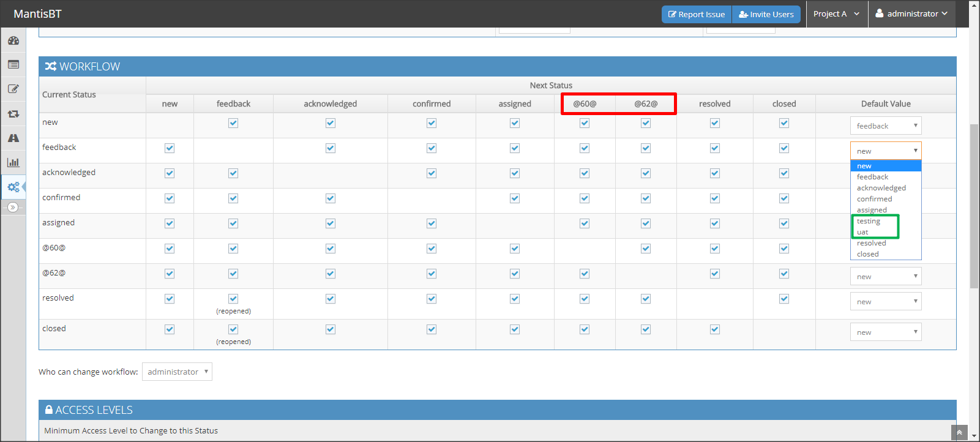Image resolution: width=980 pixels, height=442 pixels.
Task: Open the Roadmap sidebar icon
Action: (x=13, y=138)
